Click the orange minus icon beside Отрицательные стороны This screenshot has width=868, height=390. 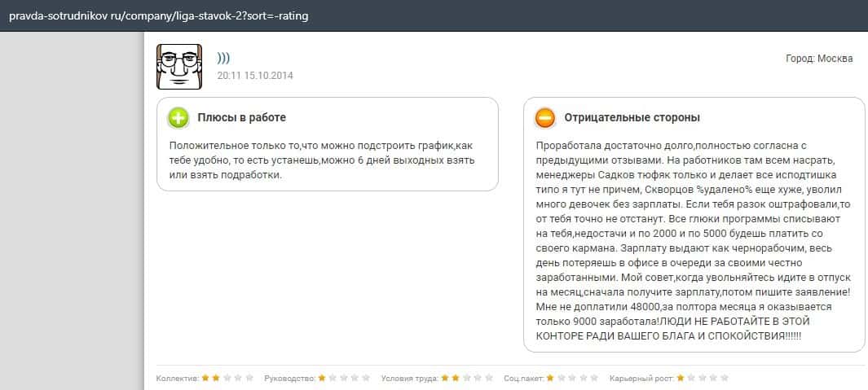[x=545, y=118]
